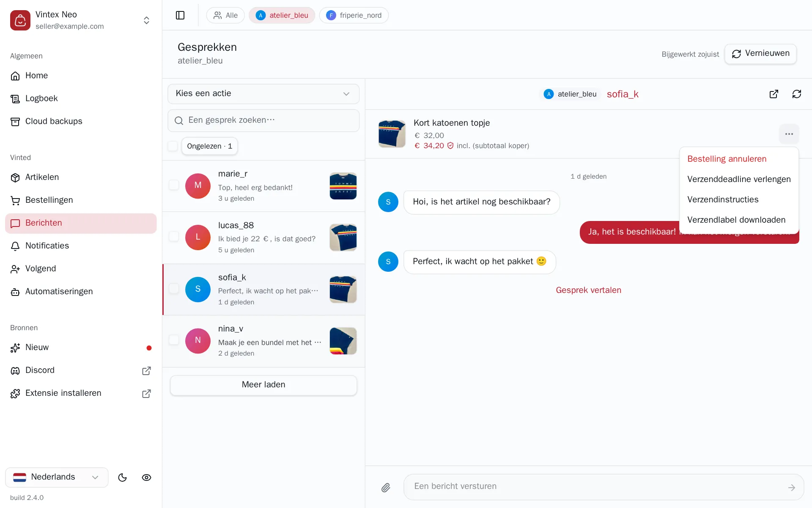Open the lucas_88 conversation

point(263,237)
